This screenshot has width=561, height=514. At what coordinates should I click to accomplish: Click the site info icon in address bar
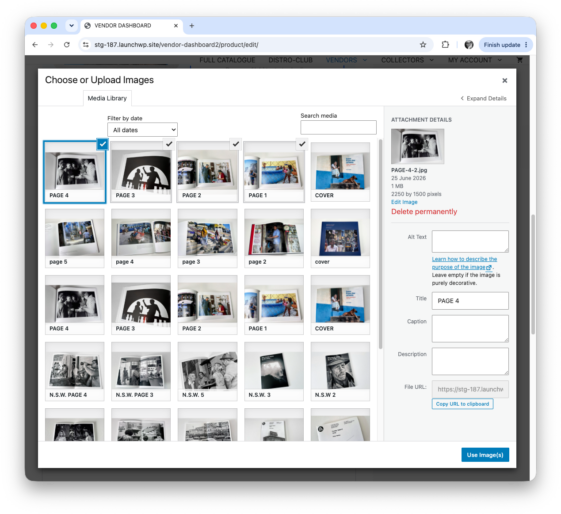86,45
